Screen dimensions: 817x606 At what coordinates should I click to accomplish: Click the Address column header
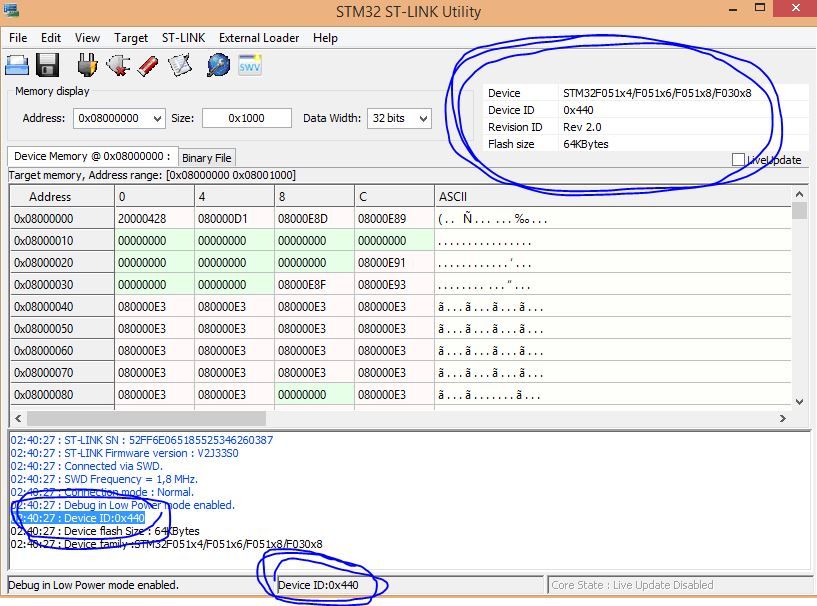[x=62, y=196]
